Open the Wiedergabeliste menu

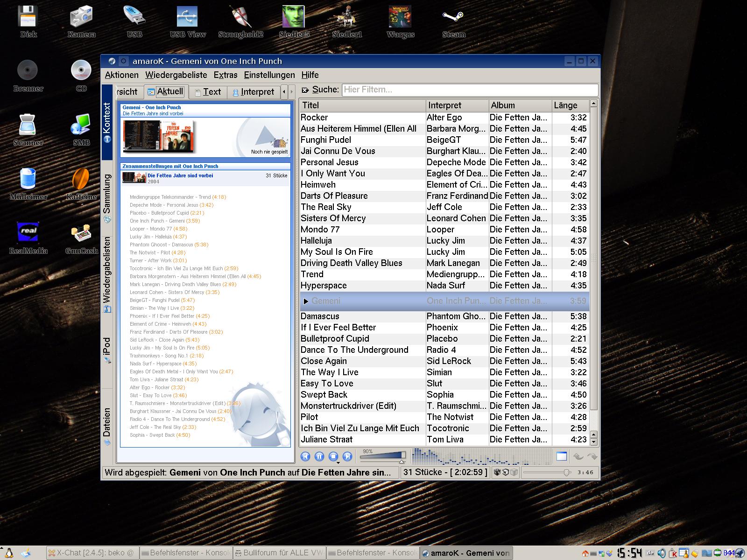(x=176, y=75)
